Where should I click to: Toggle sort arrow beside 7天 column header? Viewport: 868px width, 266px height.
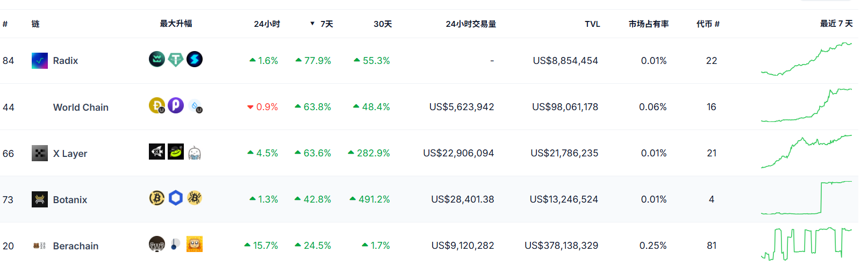[312, 24]
